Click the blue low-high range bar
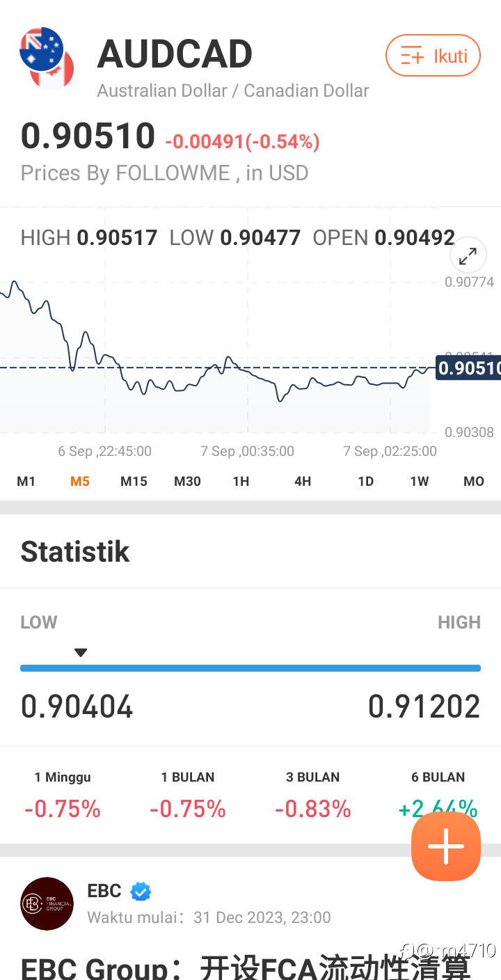 coord(250,668)
